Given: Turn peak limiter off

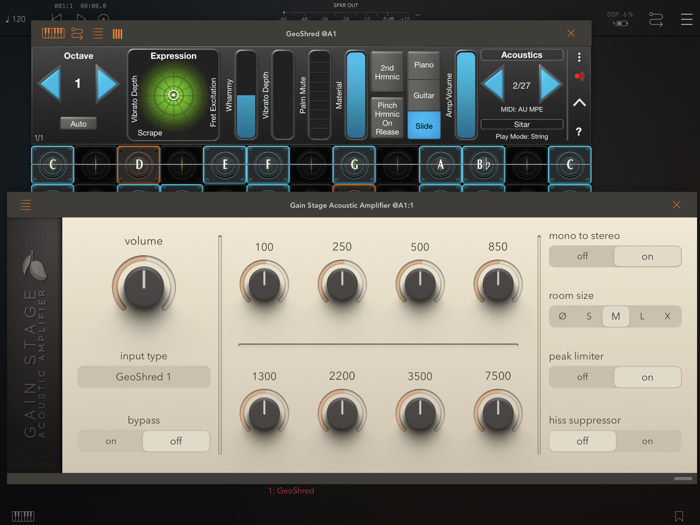Looking at the screenshot, I should [x=582, y=377].
